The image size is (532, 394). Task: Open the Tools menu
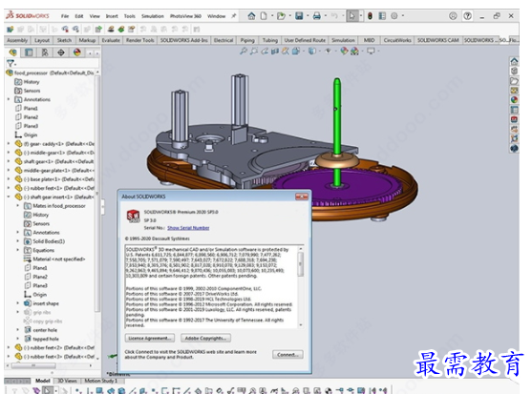[129, 16]
